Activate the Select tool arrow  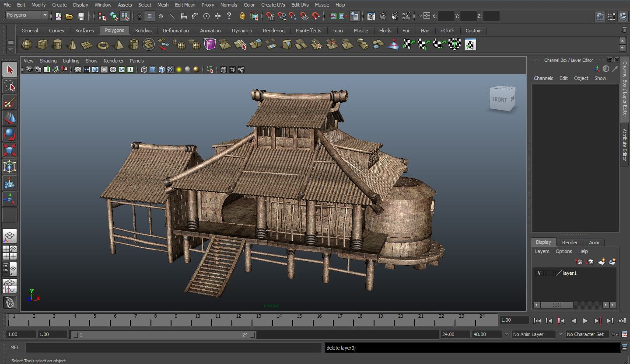[x=10, y=70]
